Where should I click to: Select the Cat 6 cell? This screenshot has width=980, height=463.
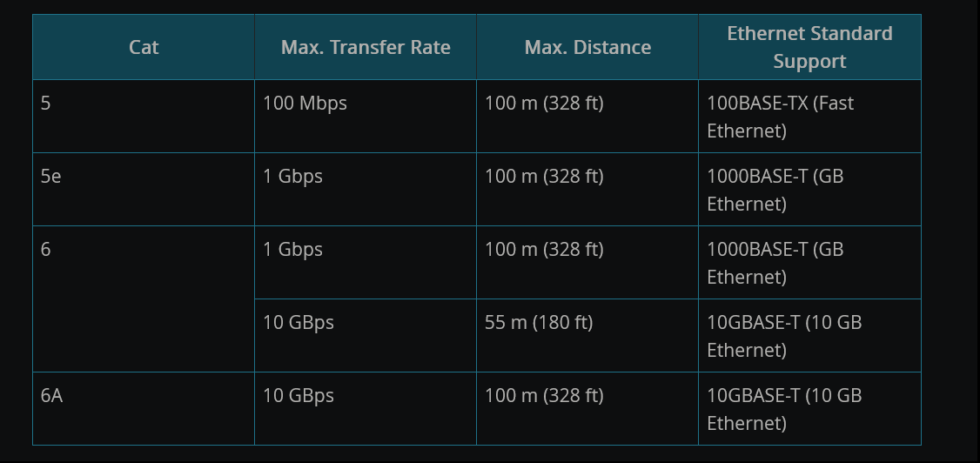point(144,299)
